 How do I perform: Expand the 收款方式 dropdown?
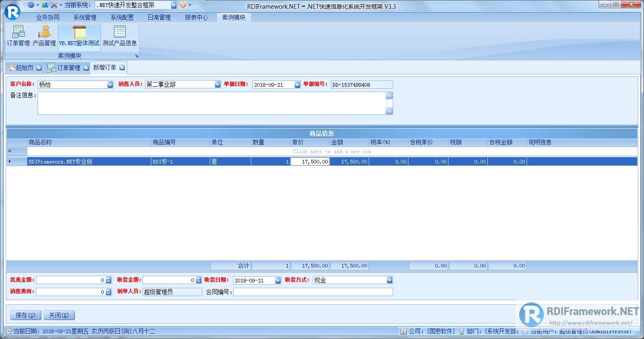[389, 280]
